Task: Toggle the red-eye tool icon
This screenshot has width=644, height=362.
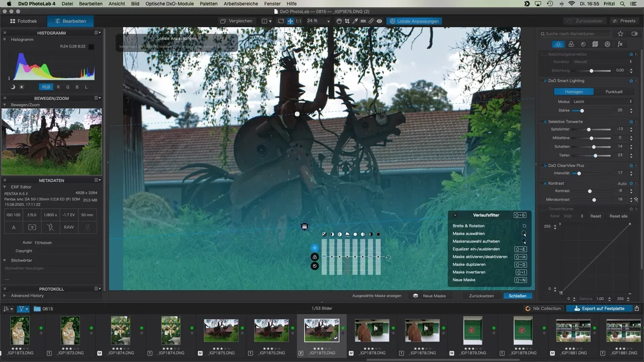Action: point(379,21)
